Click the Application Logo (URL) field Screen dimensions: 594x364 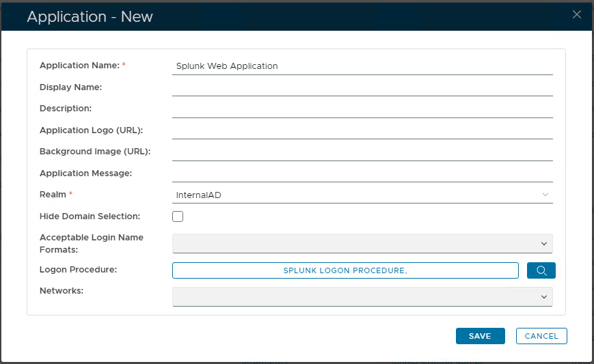[x=362, y=130]
